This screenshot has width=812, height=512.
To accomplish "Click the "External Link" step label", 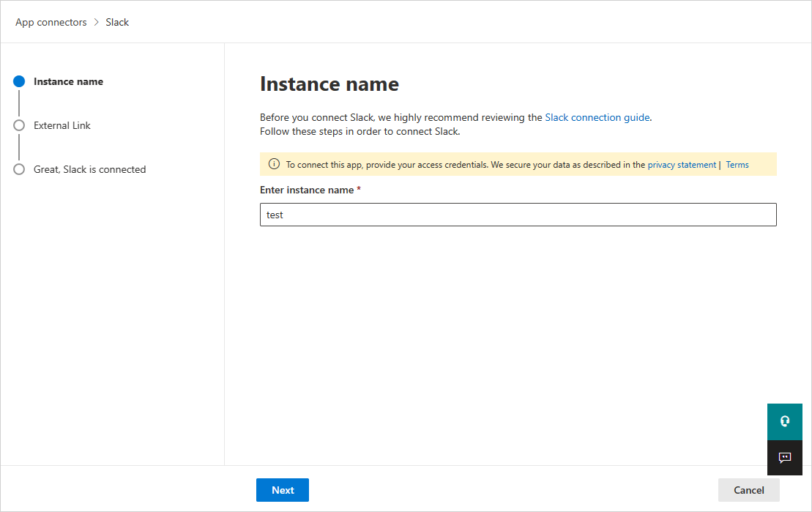I will coord(62,125).
